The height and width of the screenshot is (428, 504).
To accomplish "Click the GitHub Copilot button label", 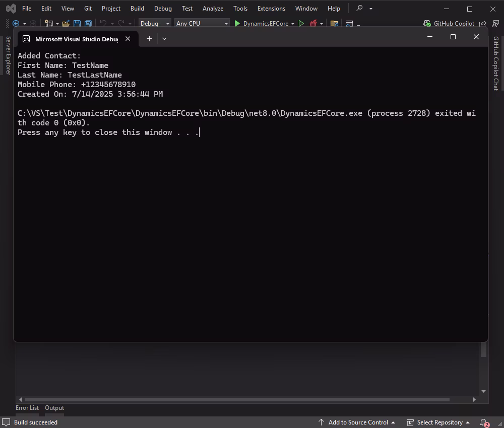I will (x=454, y=24).
